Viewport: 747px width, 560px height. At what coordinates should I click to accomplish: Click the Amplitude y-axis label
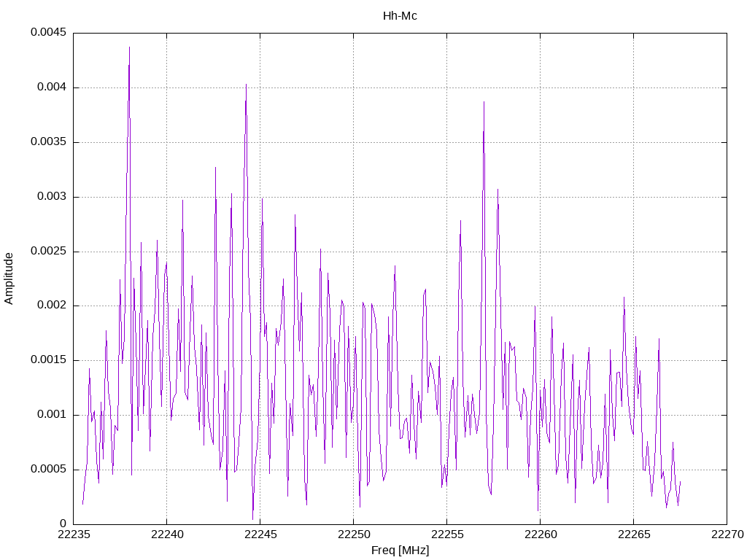point(9,278)
